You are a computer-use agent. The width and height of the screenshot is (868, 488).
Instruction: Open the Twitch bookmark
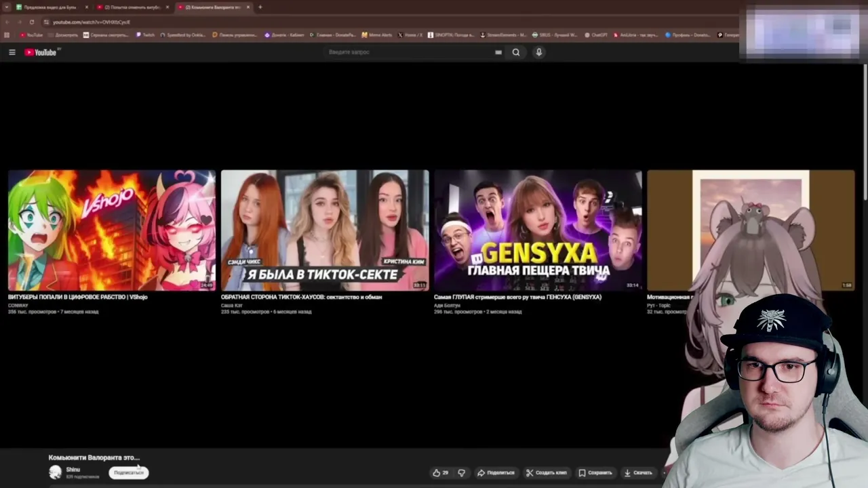coord(145,35)
